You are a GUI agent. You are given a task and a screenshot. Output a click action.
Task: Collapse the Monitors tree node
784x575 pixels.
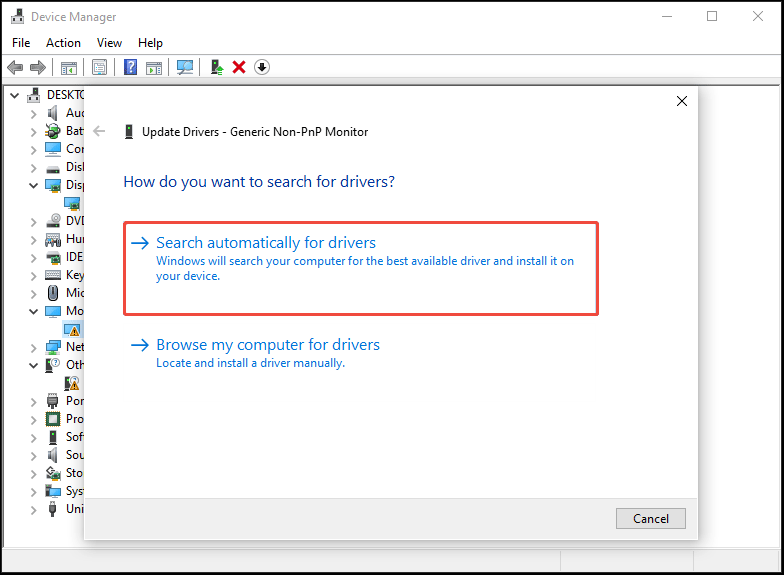click(33, 311)
